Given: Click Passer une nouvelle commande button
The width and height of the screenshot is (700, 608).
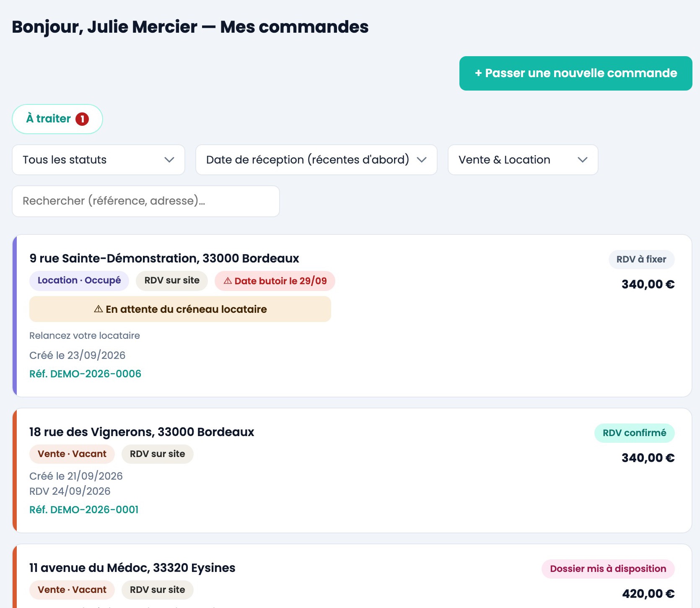Looking at the screenshot, I should (x=576, y=73).
